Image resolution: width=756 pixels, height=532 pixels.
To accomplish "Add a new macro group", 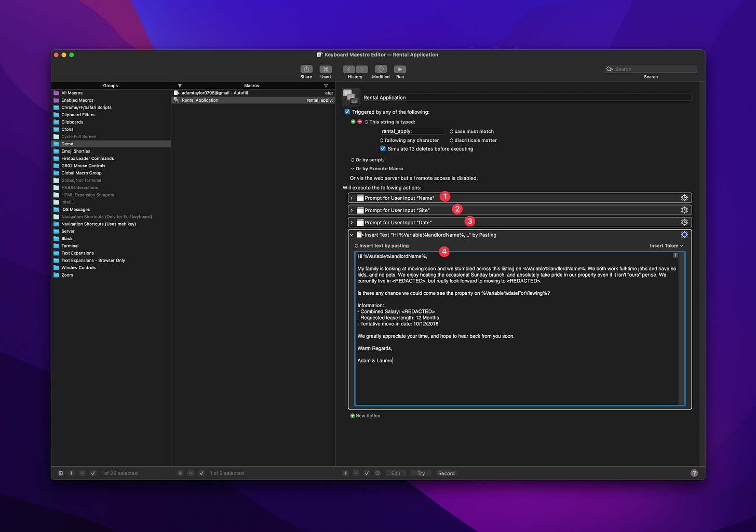I will click(x=72, y=473).
